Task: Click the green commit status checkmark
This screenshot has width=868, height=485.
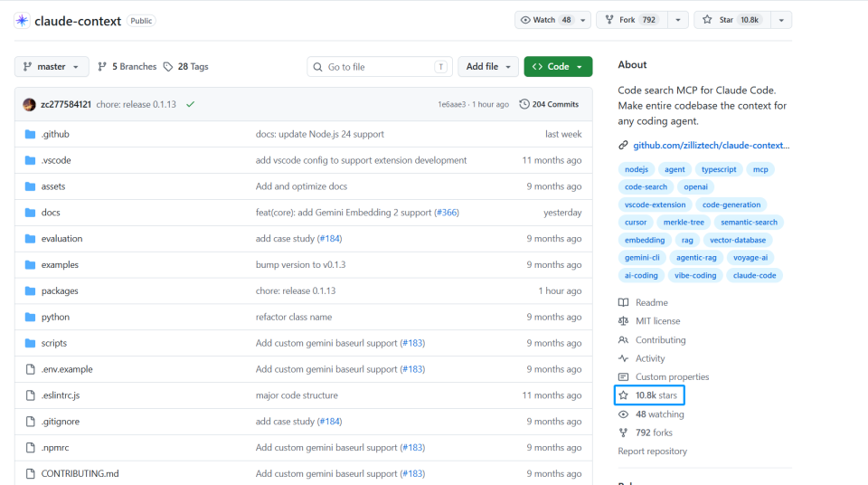Action: pos(191,104)
